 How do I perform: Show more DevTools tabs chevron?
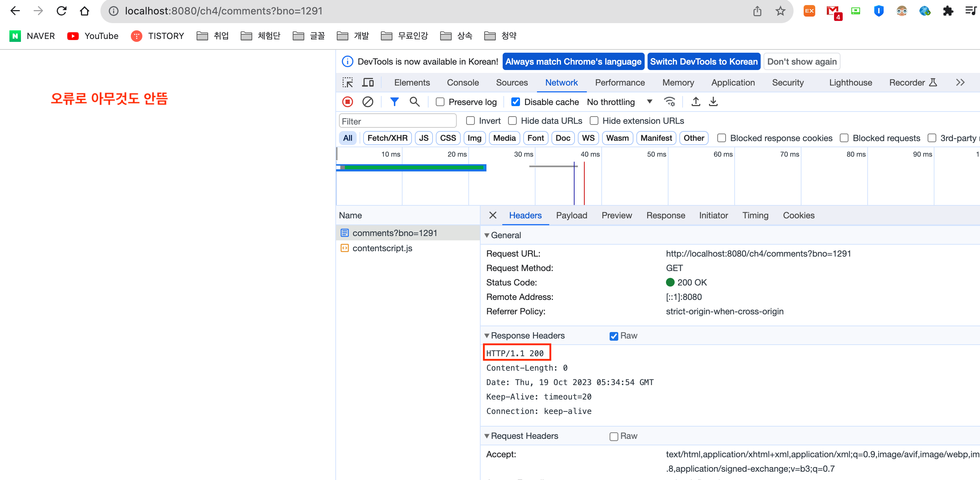[960, 83]
